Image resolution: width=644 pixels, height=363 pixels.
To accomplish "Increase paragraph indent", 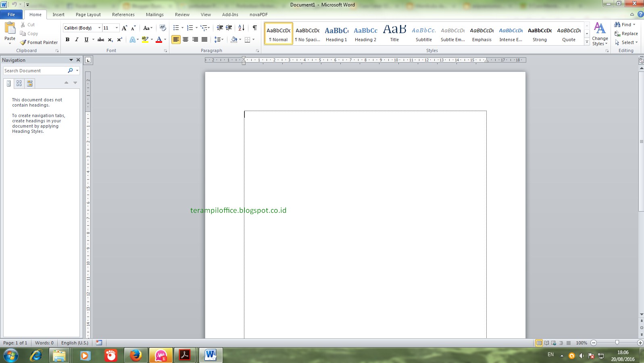I will [229, 28].
